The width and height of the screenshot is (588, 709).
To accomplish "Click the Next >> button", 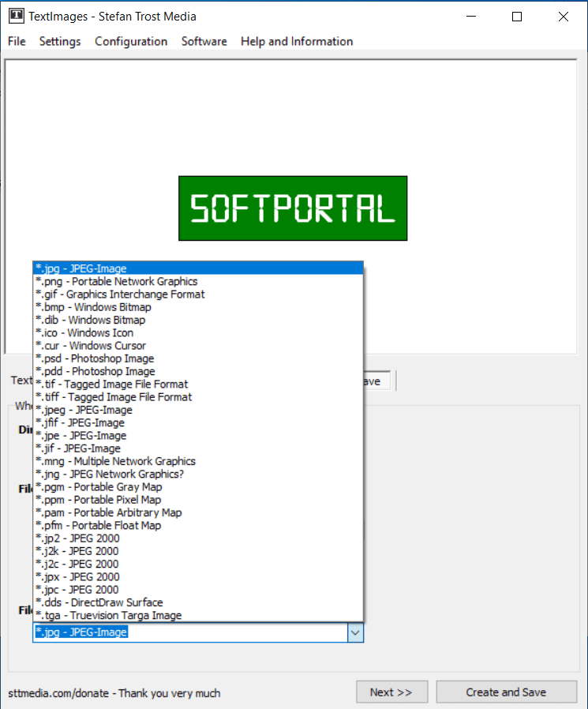I will click(x=391, y=692).
